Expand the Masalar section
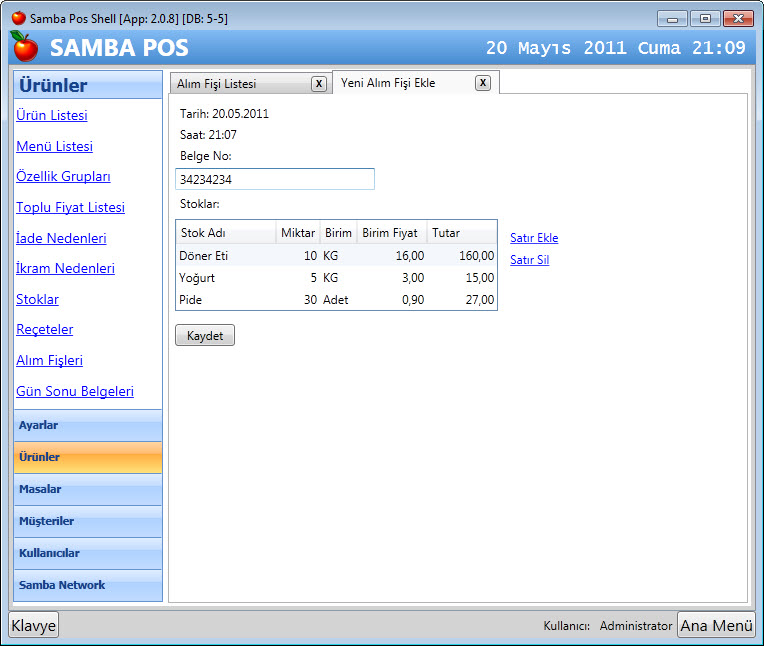This screenshot has height=646, width=764. click(88, 489)
